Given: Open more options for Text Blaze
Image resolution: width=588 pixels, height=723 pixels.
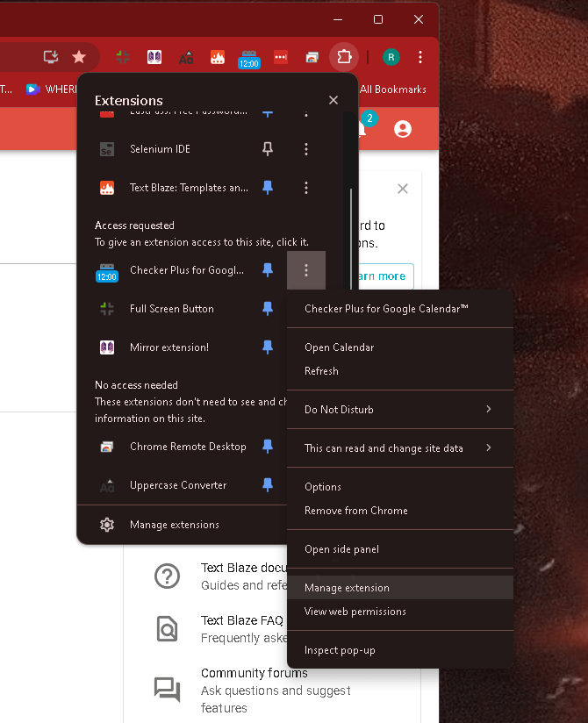Looking at the screenshot, I should (x=306, y=188).
